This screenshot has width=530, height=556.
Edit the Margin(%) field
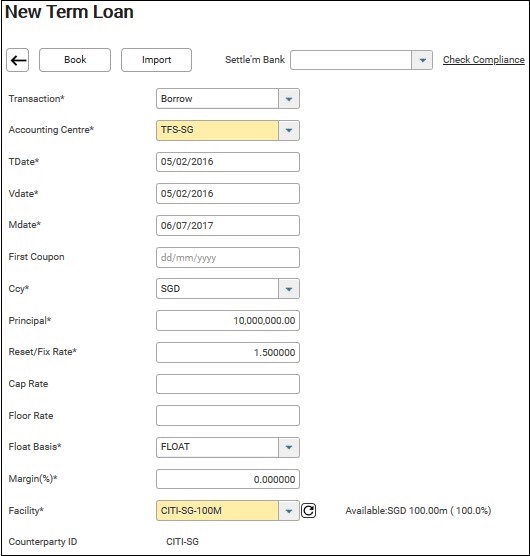coord(228,479)
